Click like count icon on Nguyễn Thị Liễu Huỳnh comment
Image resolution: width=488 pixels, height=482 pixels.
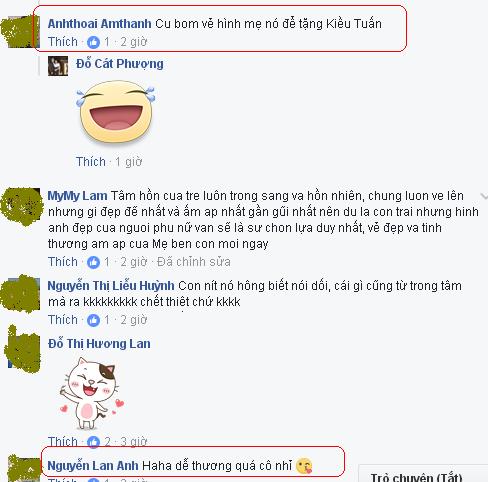93,320
